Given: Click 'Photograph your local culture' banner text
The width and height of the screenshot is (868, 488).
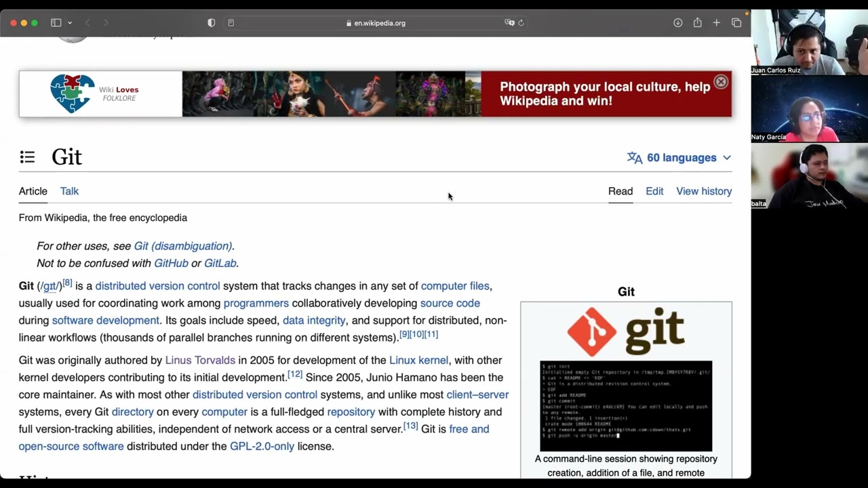Looking at the screenshot, I should click(605, 94).
